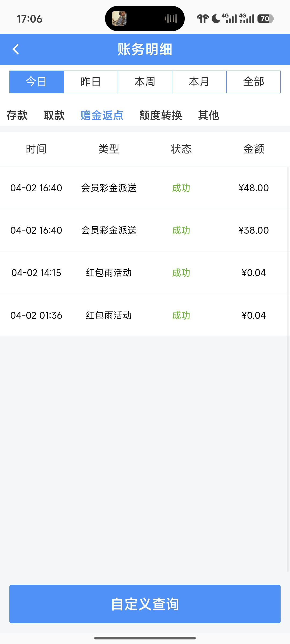The width and height of the screenshot is (290, 644).
Task: Tap the audio waveform indicator
Action: pos(171,19)
